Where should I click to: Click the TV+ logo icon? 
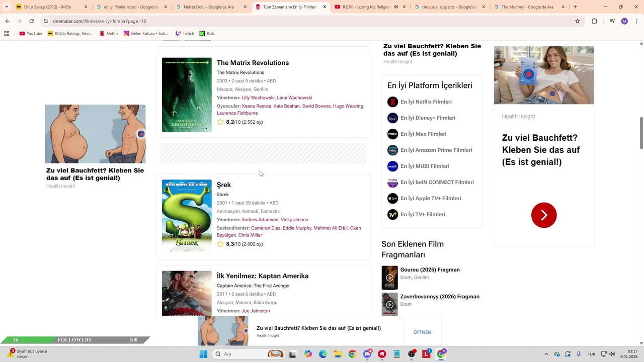(392, 215)
